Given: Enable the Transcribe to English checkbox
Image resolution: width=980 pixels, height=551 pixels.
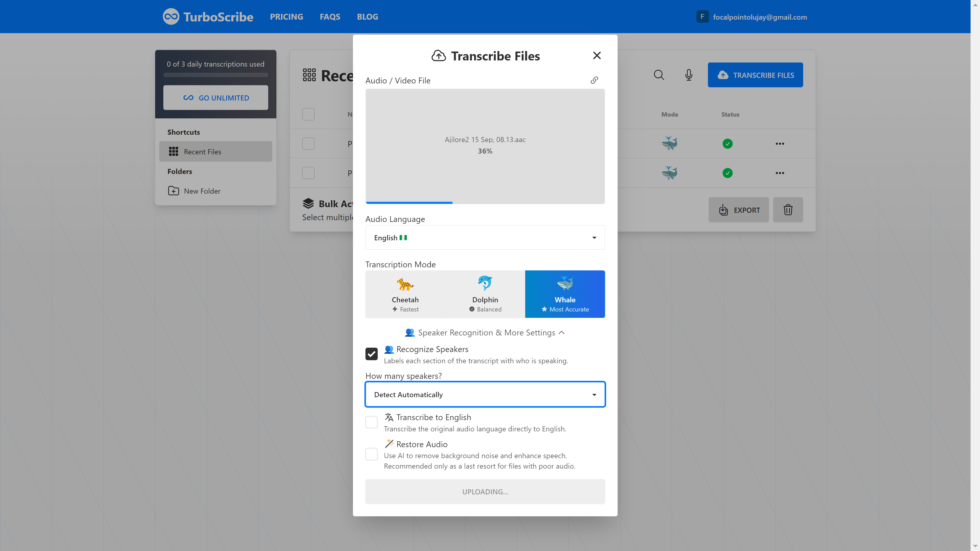Looking at the screenshot, I should (371, 422).
